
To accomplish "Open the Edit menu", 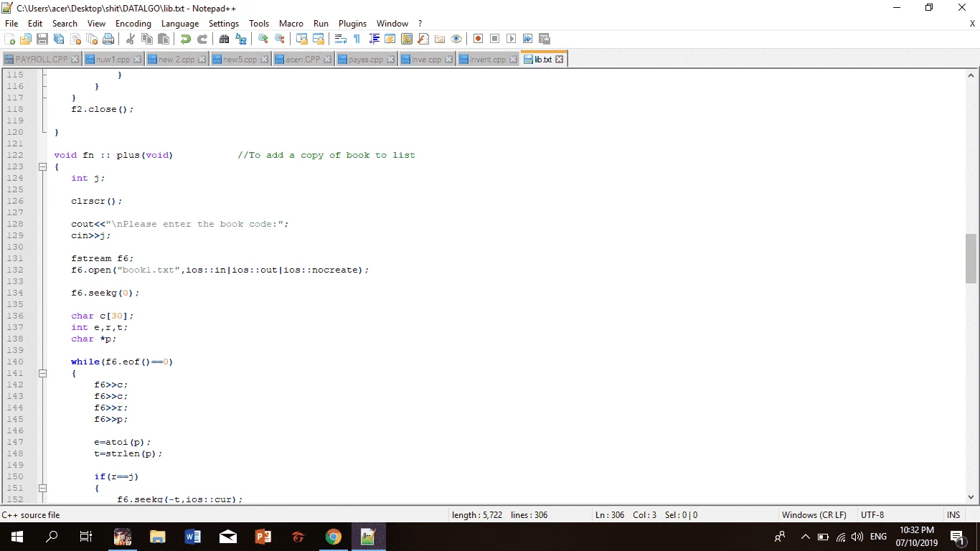I will [x=35, y=24].
